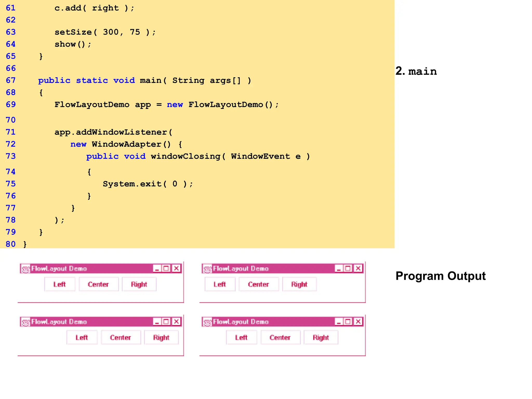Click 'public void windowClosing' code line
The width and height of the screenshot is (532, 399).
point(198,156)
